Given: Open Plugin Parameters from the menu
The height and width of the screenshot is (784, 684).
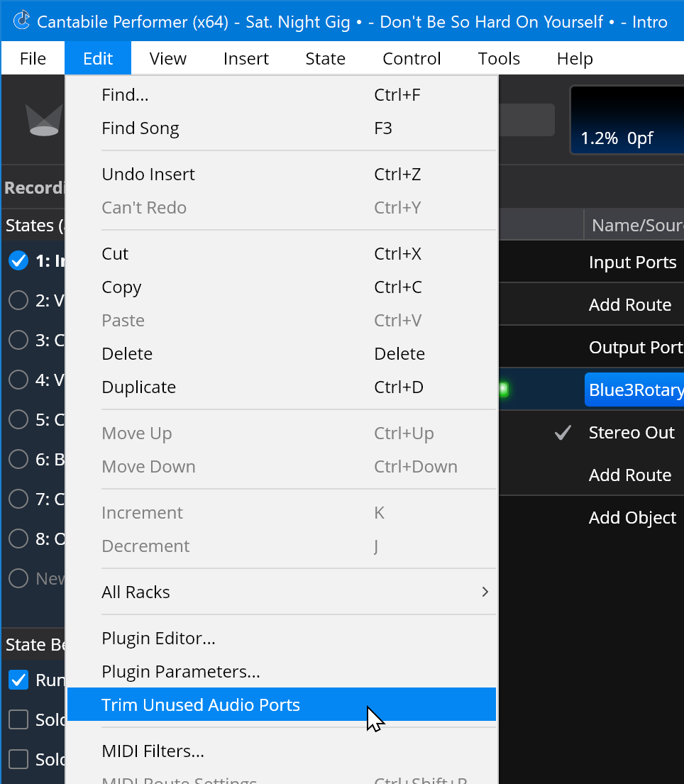Looking at the screenshot, I should click(181, 671).
